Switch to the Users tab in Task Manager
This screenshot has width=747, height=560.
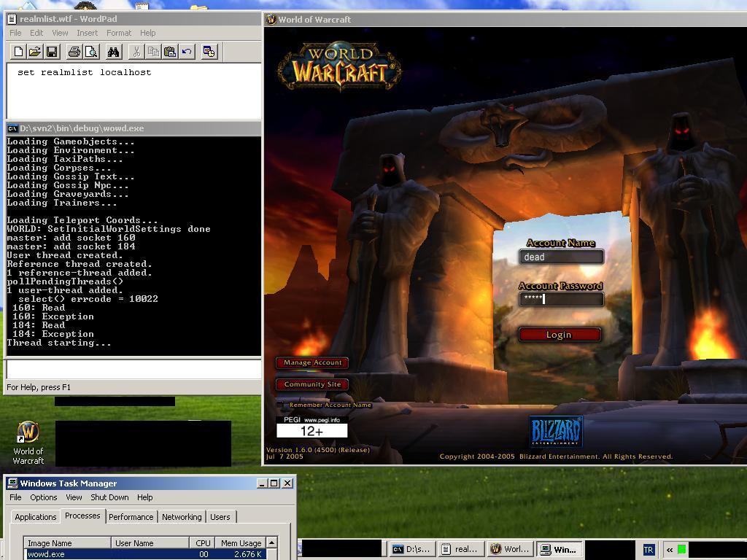point(220,517)
